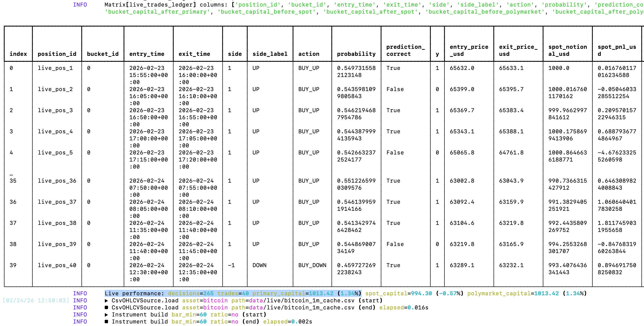644x326 pixels.
Task: Click the DOWN side_label cell
Action: pyautogui.click(x=259, y=265)
